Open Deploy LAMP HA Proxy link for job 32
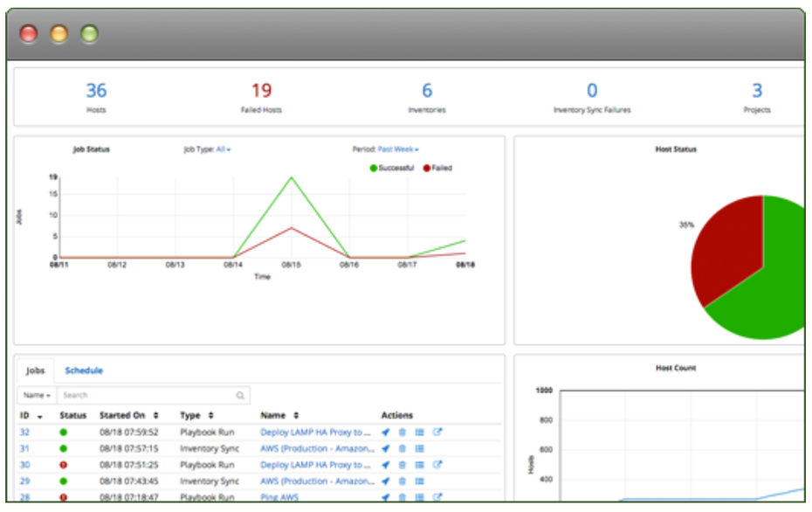 pos(315,432)
